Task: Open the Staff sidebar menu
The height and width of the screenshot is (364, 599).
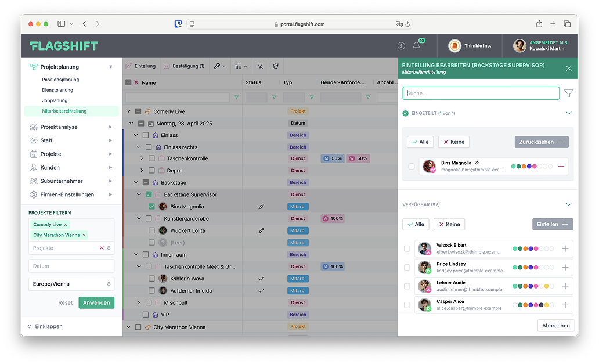Action: click(46, 140)
